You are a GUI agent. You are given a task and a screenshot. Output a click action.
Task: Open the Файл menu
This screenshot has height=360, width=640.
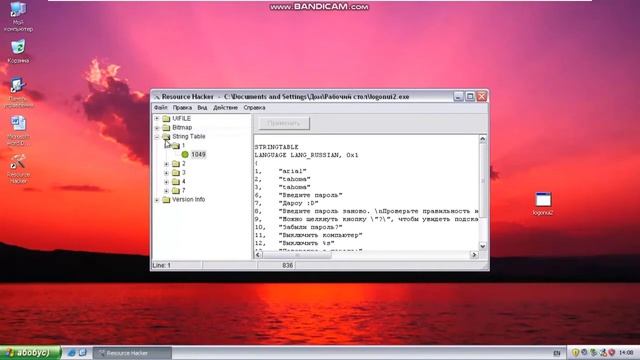(161, 108)
